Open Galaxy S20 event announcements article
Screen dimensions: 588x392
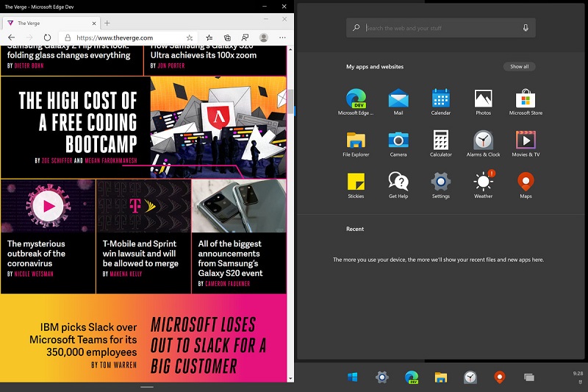[x=230, y=258]
